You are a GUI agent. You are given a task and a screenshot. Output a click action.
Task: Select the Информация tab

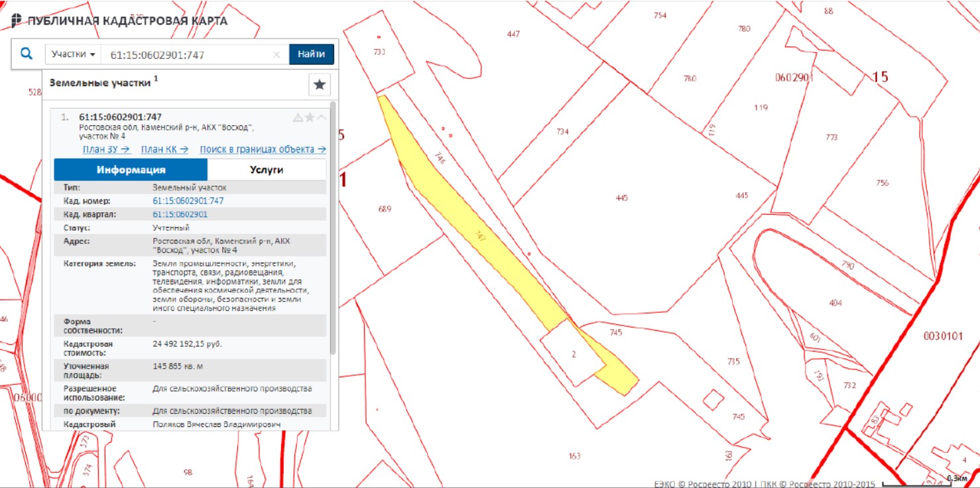coord(131,170)
